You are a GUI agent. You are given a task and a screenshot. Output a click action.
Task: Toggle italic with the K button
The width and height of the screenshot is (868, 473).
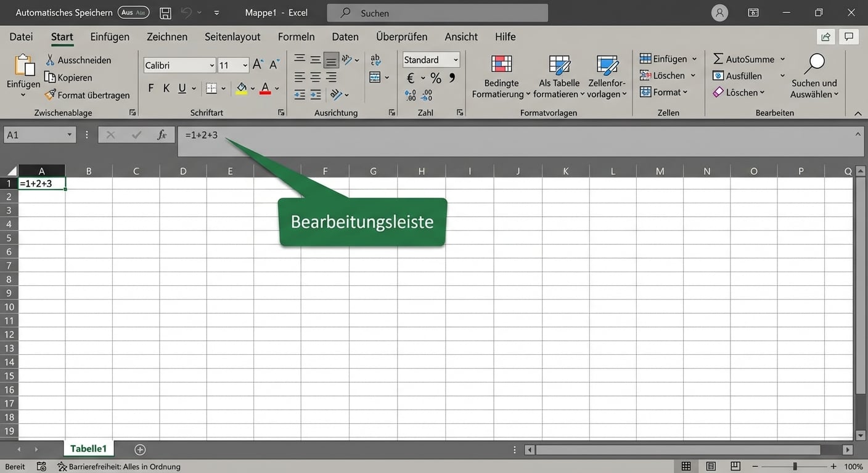click(x=166, y=88)
